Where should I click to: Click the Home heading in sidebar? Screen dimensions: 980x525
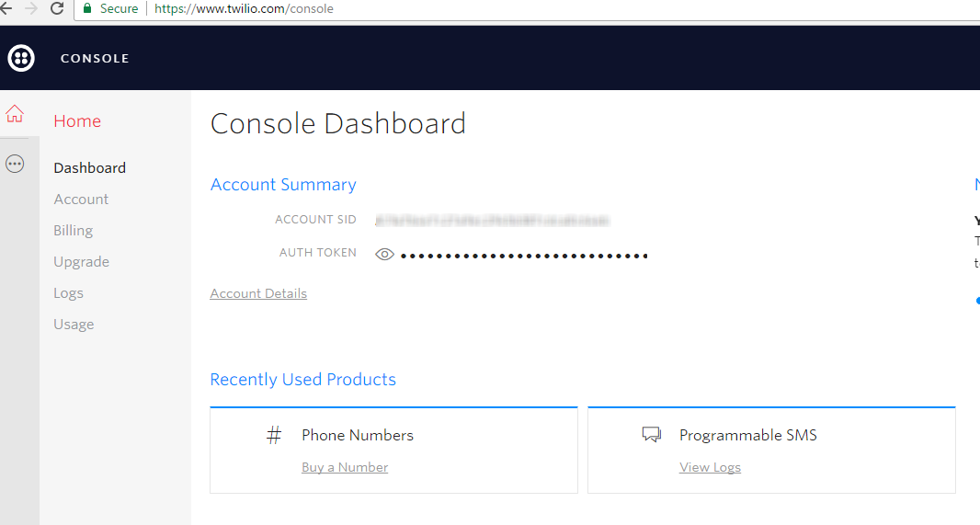point(77,120)
